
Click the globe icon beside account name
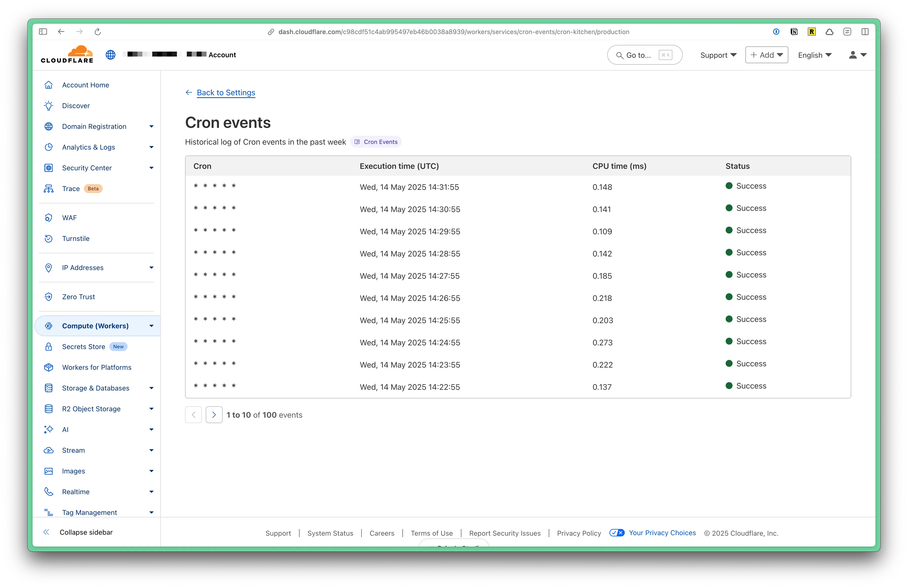[111, 55]
